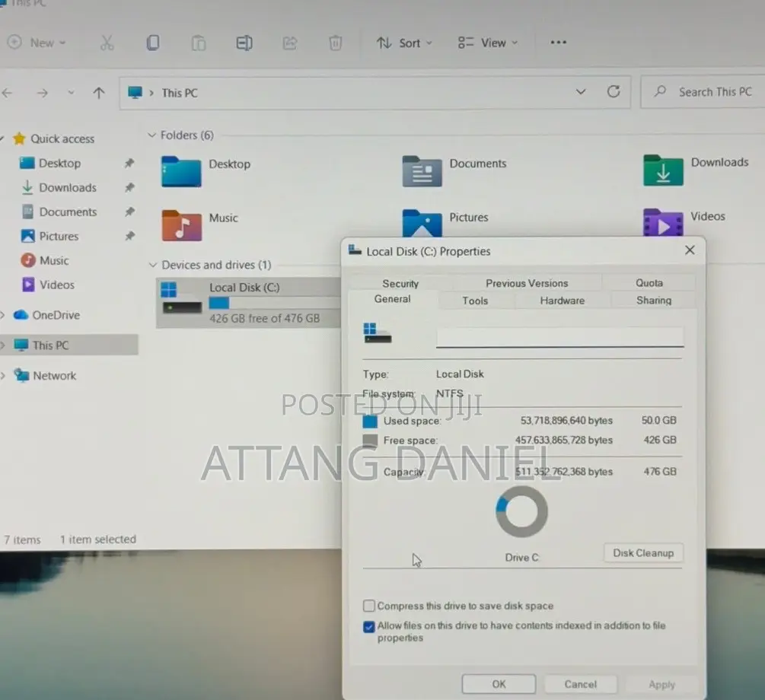
Task: Open the New dropdown menu
Action: [37, 43]
